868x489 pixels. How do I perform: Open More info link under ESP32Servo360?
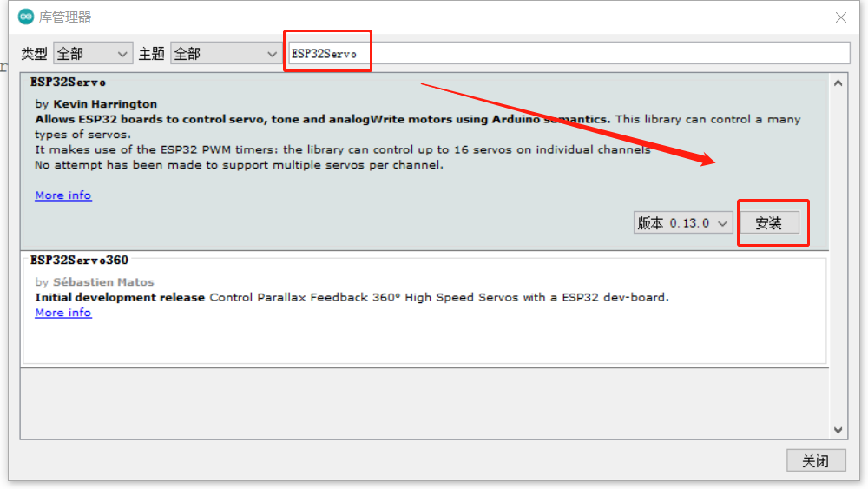[62, 313]
